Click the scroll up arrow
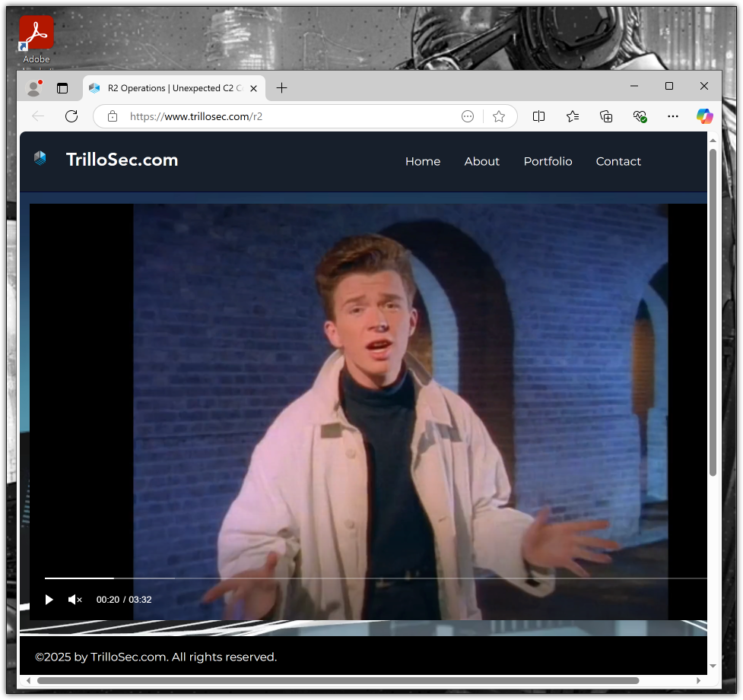Screen dimensions: 743x700 tap(713, 141)
